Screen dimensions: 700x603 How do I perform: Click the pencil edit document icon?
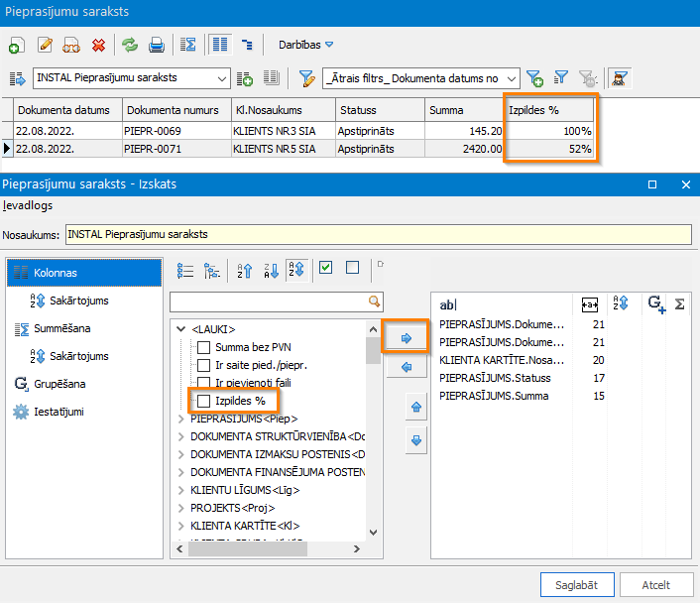click(x=45, y=45)
